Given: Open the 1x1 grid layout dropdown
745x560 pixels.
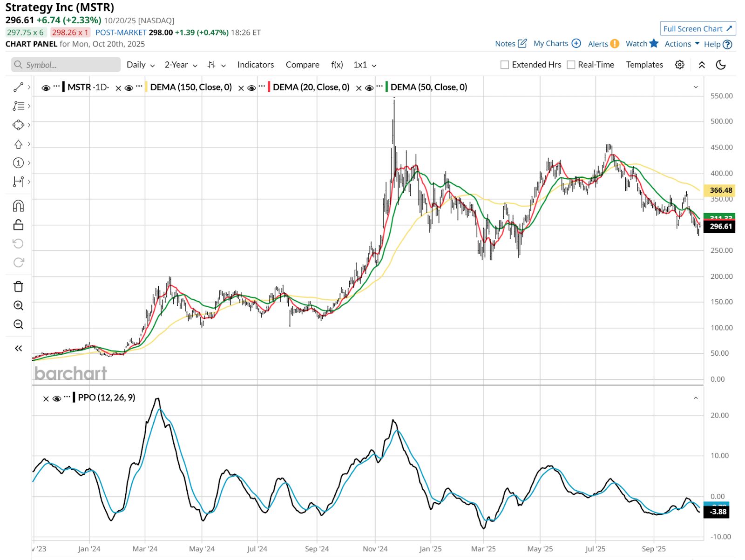Looking at the screenshot, I should (365, 65).
